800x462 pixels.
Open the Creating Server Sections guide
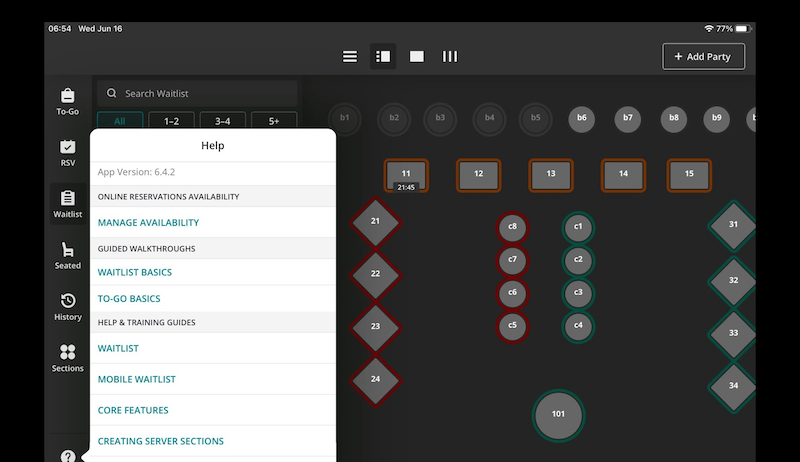[160, 441]
